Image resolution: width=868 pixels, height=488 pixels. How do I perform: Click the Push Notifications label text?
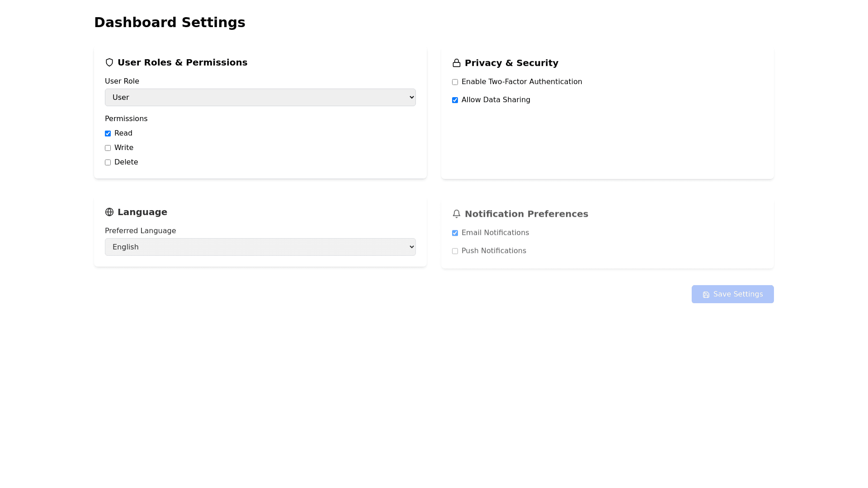click(x=494, y=251)
